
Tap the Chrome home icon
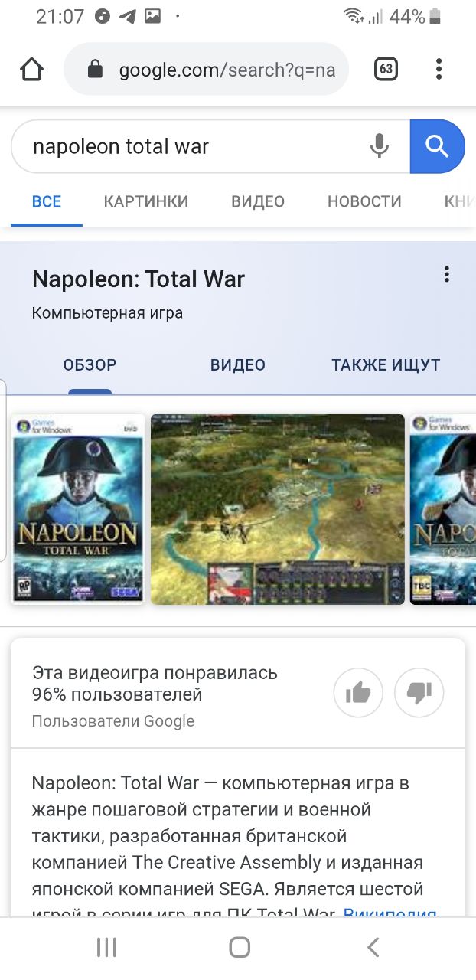(31, 70)
